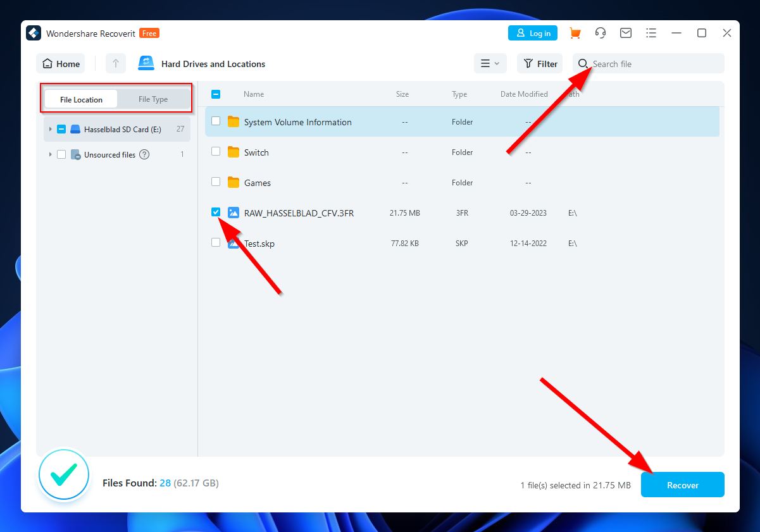Click the Recover button
Screen dimensions: 760x532
683,485
